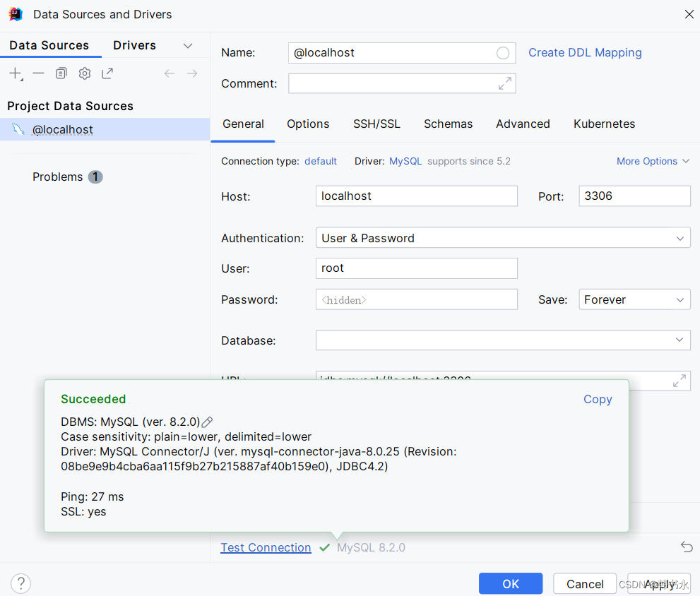Expand the URL field with arrows icon
Viewport: 700px width, 596px height.
pos(680,381)
